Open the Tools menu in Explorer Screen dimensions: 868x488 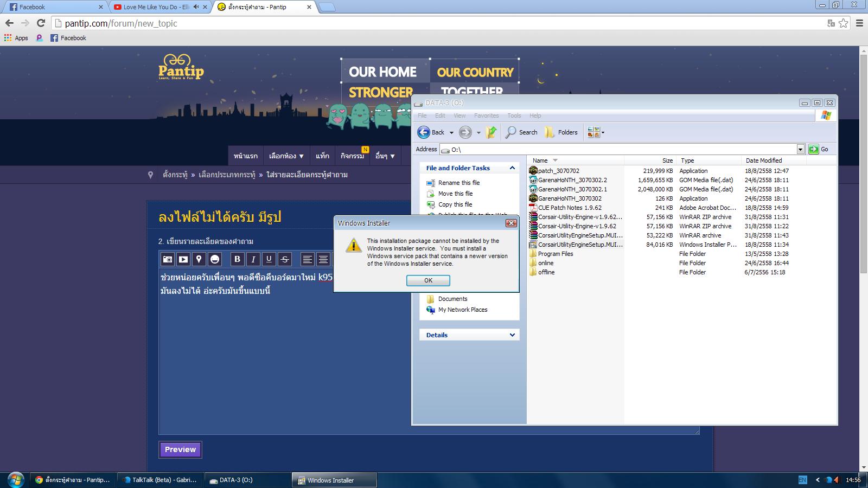(514, 115)
